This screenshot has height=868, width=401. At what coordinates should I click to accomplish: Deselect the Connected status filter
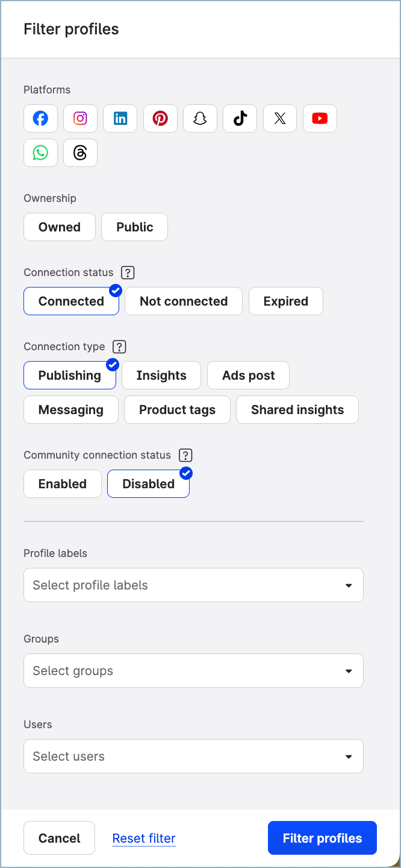pyautogui.click(x=71, y=301)
